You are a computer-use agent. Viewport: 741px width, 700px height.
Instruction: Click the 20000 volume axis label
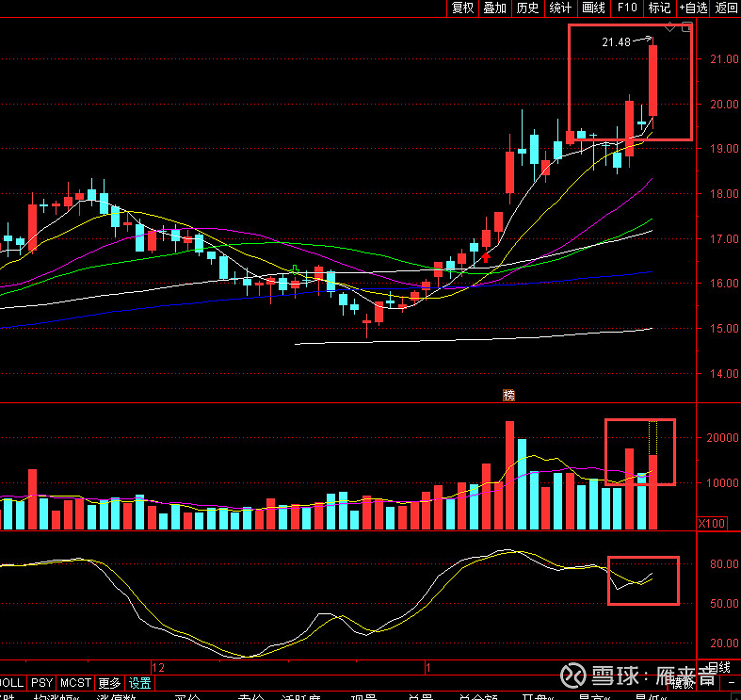[x=722, y=438]
